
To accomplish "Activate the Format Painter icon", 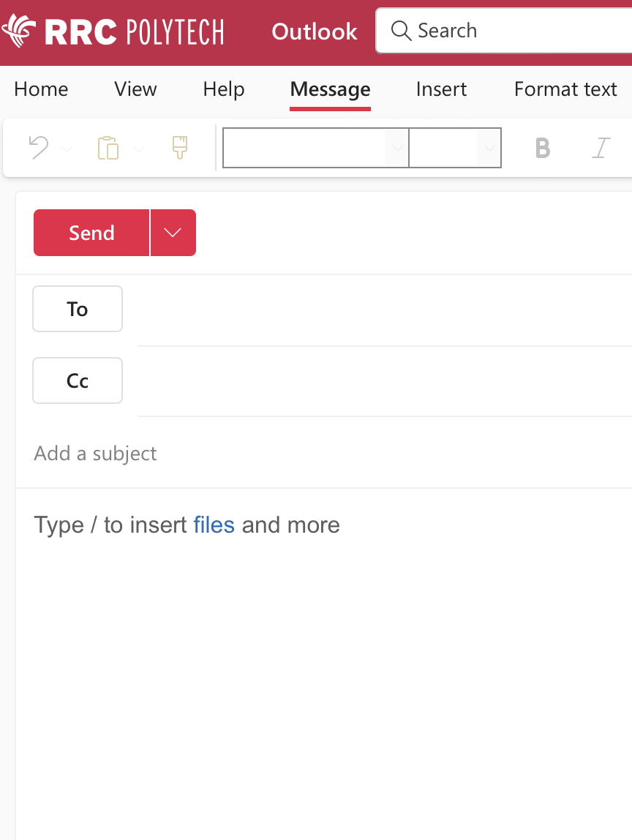I will [179, 148].
